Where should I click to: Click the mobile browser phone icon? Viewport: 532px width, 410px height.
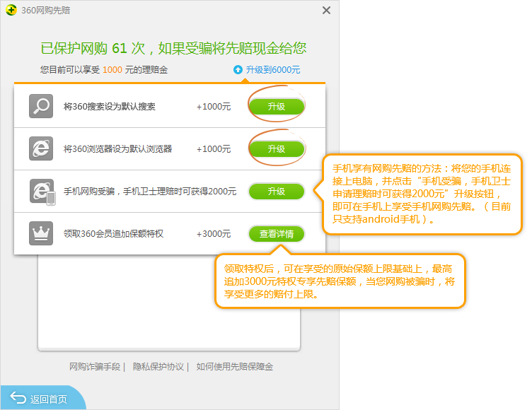click(42, 192)
